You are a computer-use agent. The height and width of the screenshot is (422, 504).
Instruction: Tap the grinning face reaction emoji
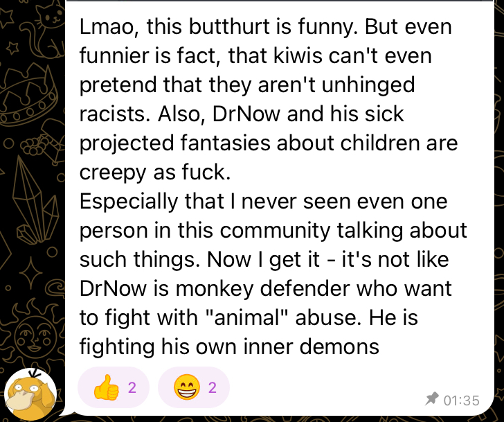point(186,387)
